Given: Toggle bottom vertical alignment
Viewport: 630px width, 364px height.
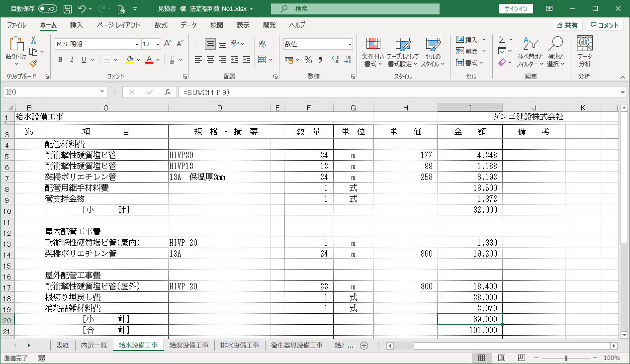Looking at the screenshot, I should [x=222, y=44].
